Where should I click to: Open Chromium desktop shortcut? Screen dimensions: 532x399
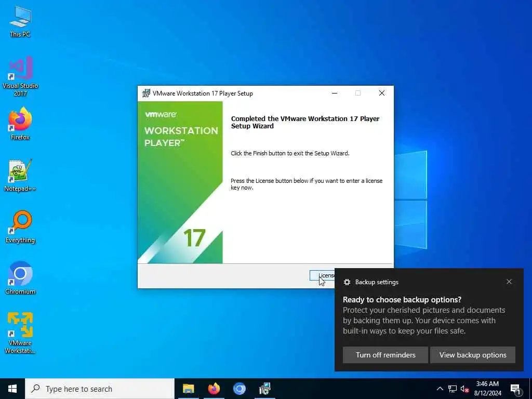pyautogui.click(x=20, y=278)
